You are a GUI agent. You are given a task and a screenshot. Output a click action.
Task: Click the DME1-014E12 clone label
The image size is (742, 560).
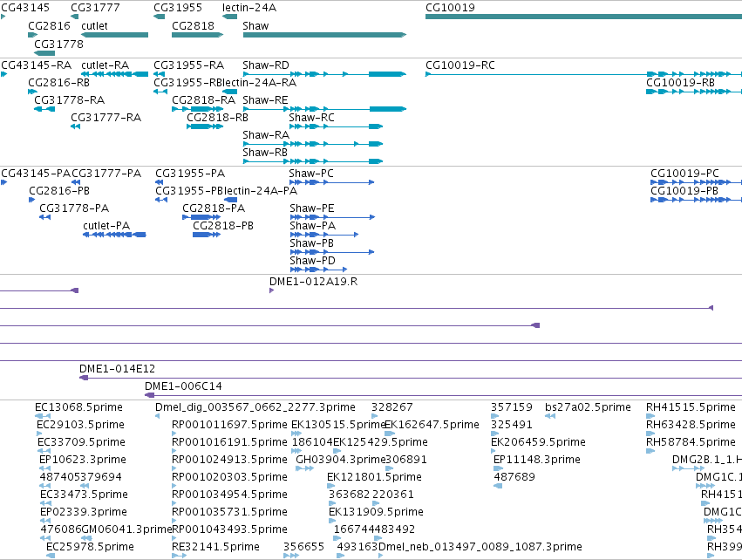[118, 369]
